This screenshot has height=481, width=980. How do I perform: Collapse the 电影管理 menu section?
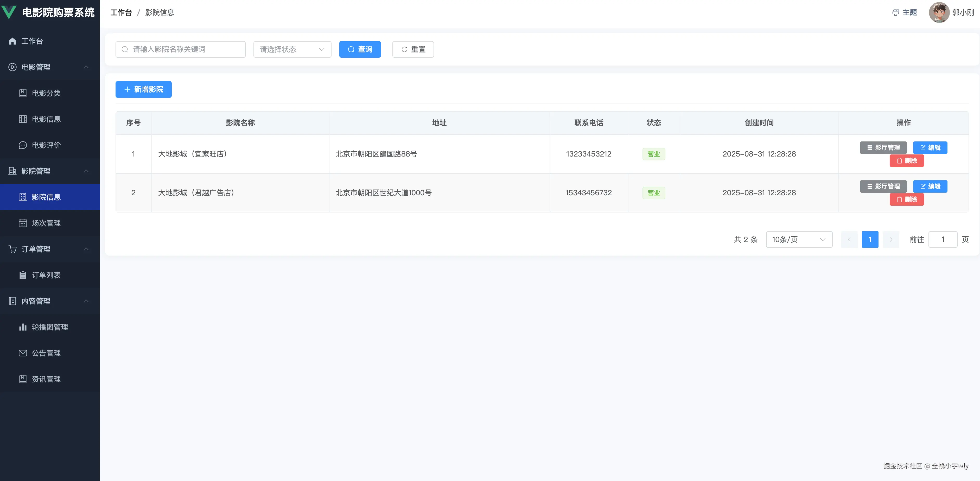click(86, 67)
